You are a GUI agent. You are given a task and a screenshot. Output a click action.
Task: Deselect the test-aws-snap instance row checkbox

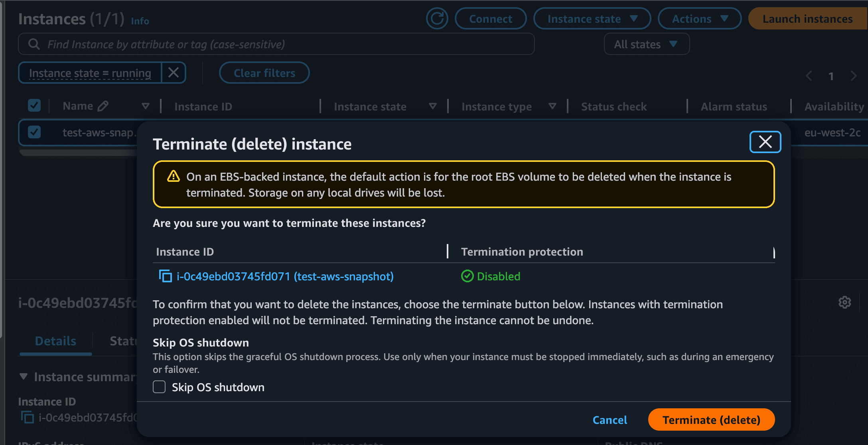(34, 132)
